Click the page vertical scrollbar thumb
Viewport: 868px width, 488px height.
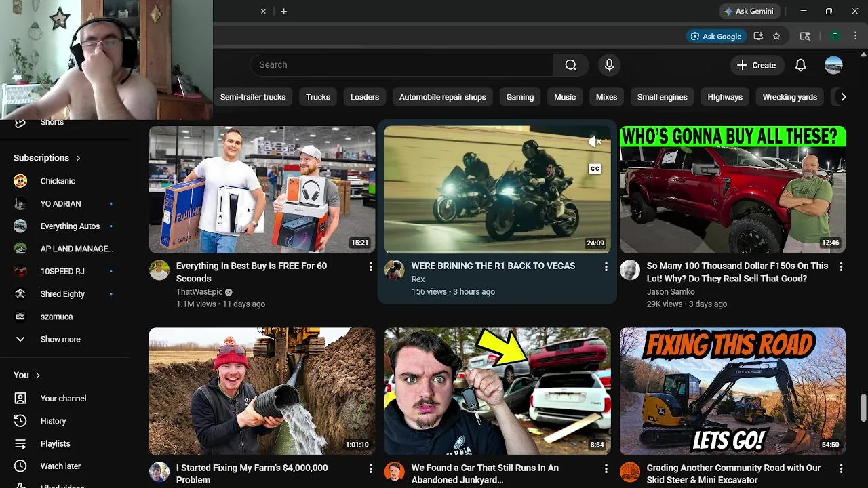863,407
